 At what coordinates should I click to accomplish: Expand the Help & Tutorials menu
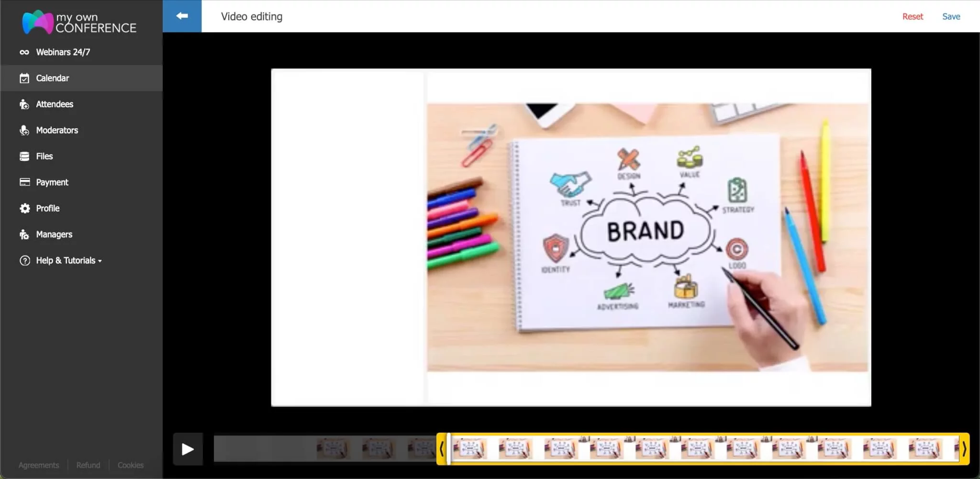tap(66, 260)
